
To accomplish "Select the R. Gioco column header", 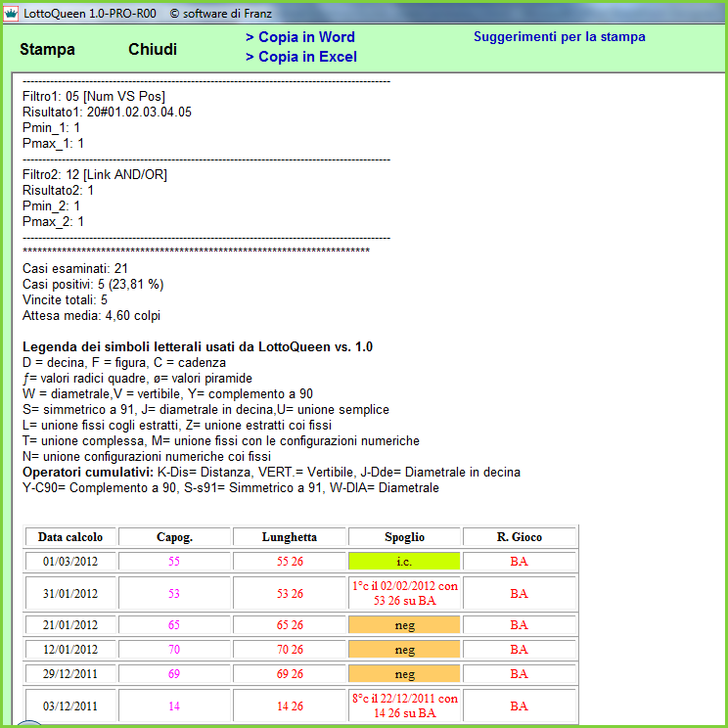I will pyautogui.click(x=519, y=537).
